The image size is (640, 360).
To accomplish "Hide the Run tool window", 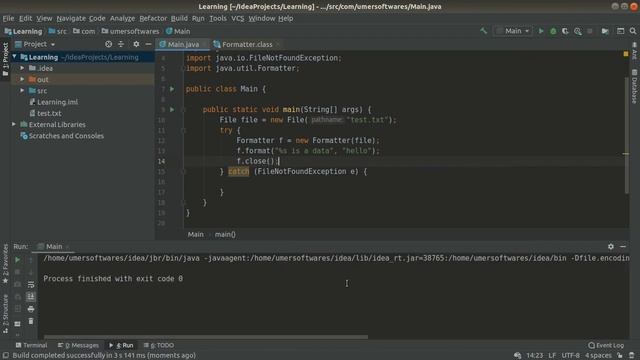I will [623, 247].
